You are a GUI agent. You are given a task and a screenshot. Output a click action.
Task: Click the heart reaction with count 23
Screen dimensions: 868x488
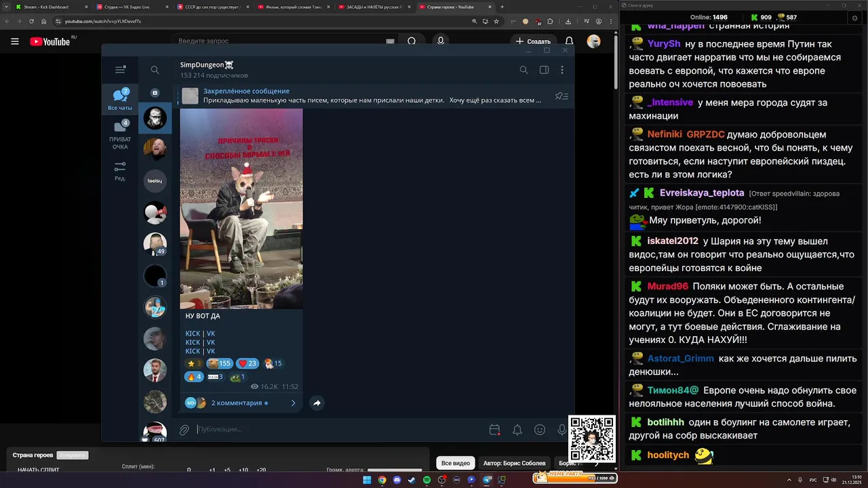click(x=248, y=363)
